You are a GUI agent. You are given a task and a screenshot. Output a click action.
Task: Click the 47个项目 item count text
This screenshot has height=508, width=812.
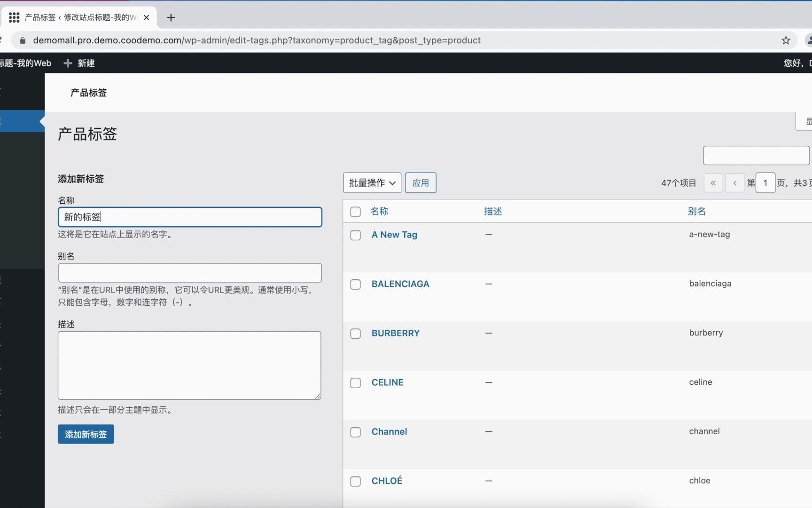click(x=679, y=183)
